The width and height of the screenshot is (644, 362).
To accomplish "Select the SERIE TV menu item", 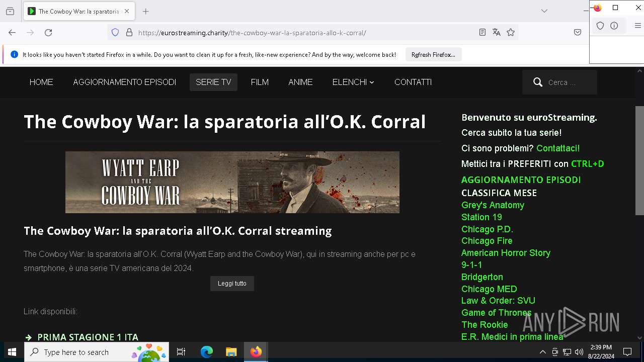I will [x=213, y=82].
